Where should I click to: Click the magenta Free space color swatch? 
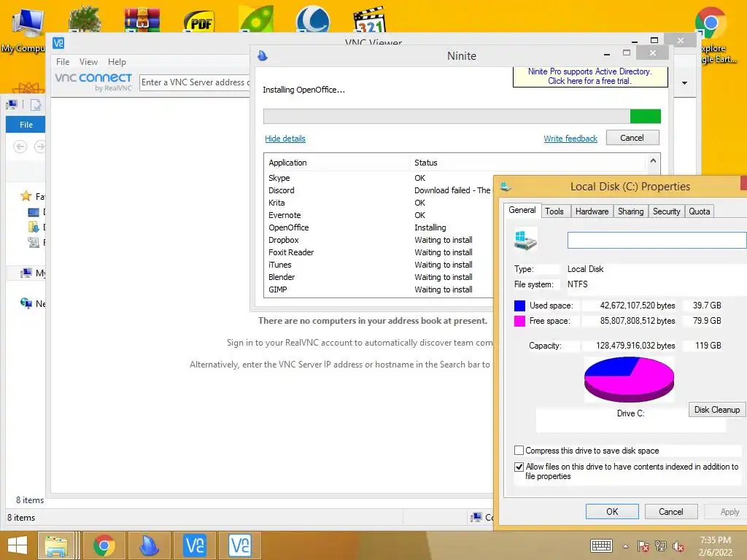pyautogui.click(x=519, y=321)
